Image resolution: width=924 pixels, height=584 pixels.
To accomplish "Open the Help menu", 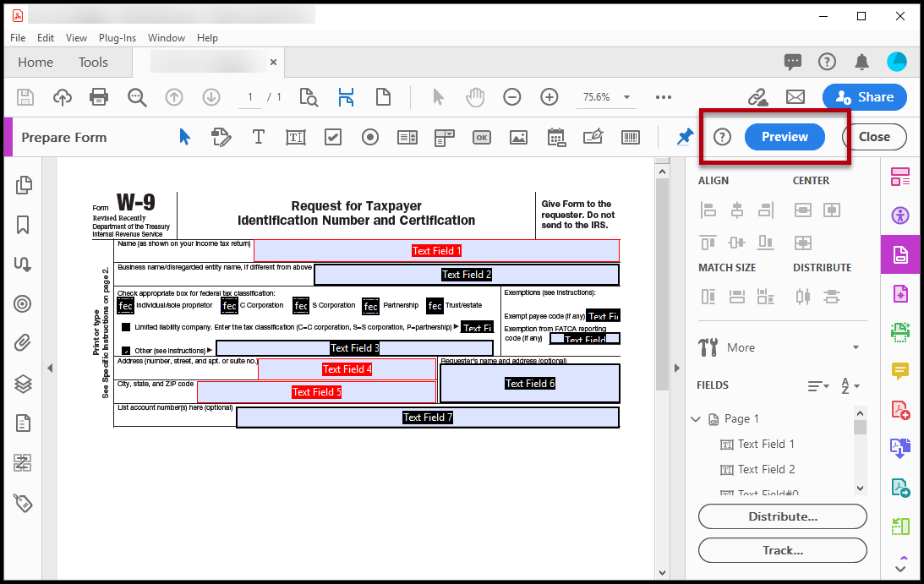I will [x=207, y=38].
